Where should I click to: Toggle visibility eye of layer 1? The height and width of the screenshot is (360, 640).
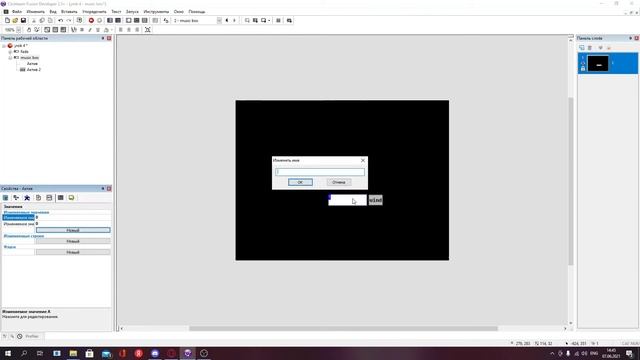[583, 63]
